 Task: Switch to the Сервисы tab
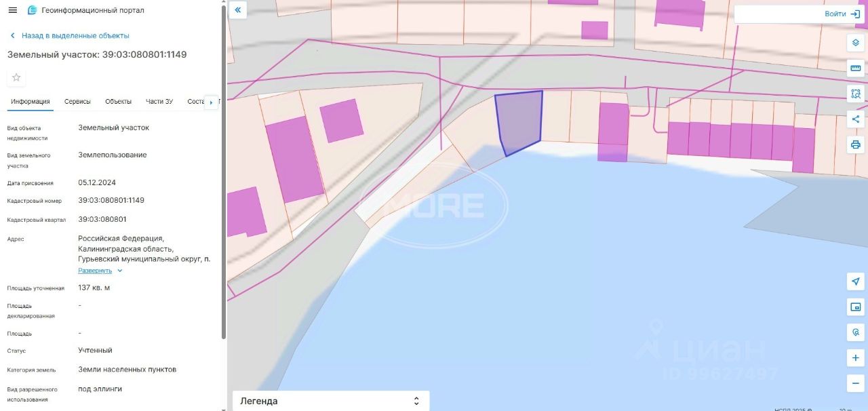[x=77, y=102]
